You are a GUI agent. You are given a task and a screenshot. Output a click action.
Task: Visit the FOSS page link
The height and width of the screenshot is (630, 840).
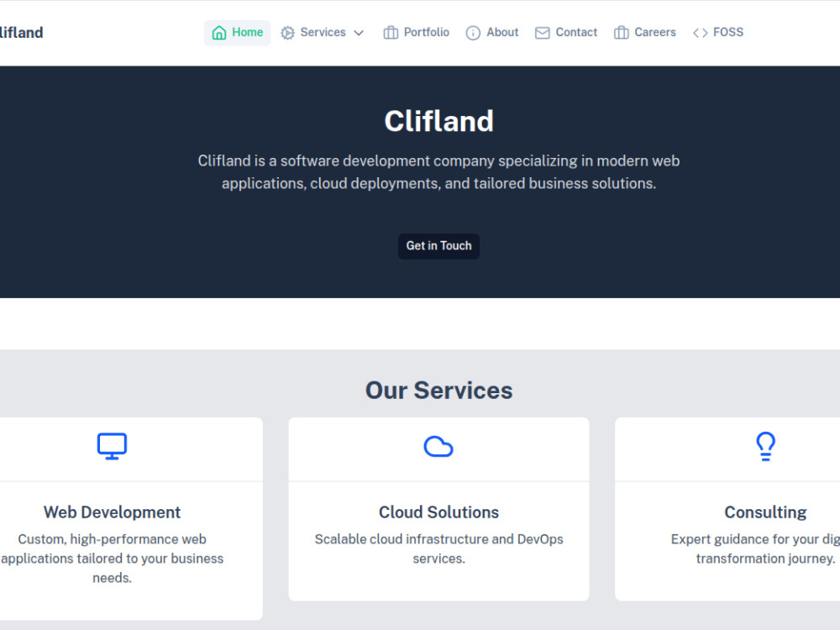coord(718,32)
